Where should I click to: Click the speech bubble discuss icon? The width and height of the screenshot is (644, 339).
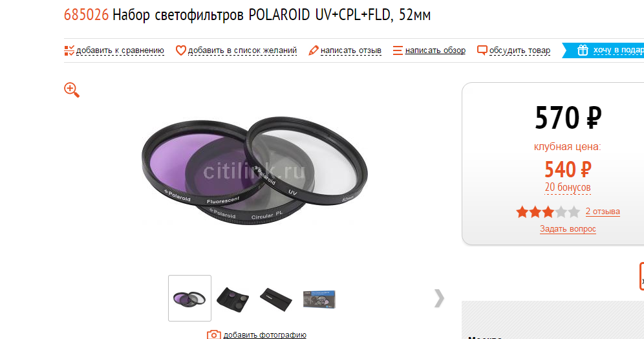[x=482, y=50]
